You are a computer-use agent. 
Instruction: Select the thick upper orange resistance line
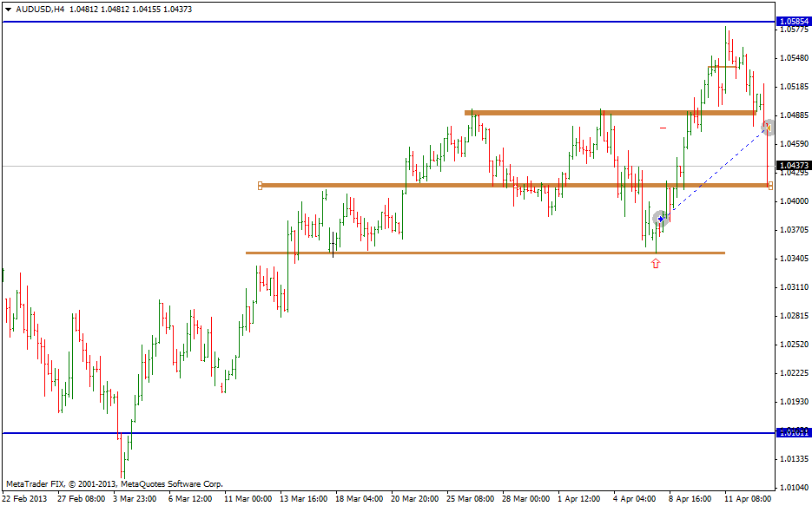pos(608,112)
